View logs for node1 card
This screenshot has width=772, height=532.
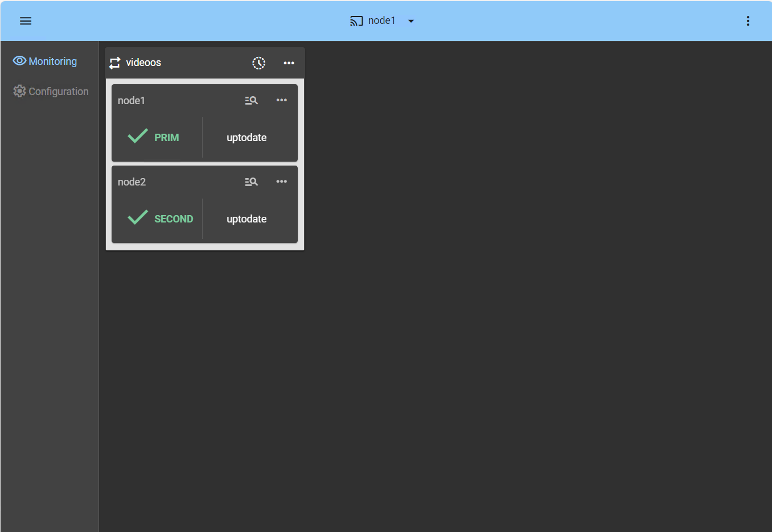pyautogui.click(x=251, y=100)
